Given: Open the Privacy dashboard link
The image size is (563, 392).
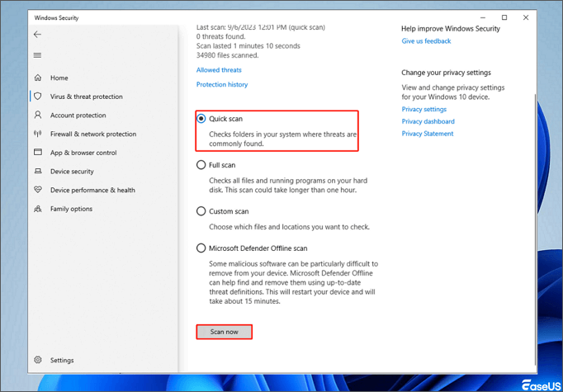Looking at the screenshot, I should click(428, 121).
